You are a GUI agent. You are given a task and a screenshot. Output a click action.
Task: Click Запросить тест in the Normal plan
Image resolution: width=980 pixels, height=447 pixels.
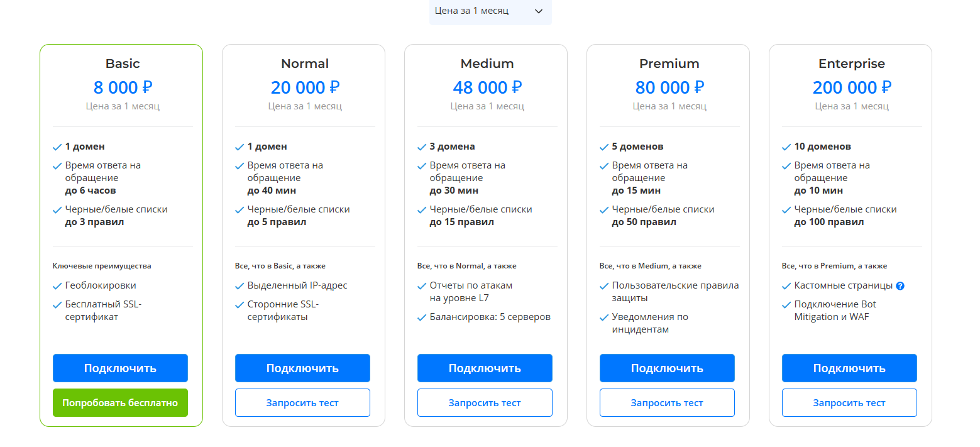[x=302, y=402]
